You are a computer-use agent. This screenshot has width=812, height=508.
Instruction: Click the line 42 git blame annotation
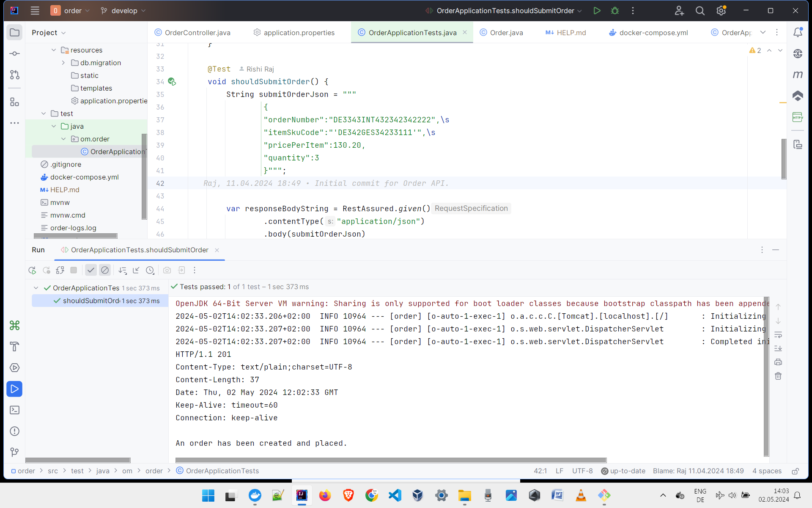tap(325, 183)
